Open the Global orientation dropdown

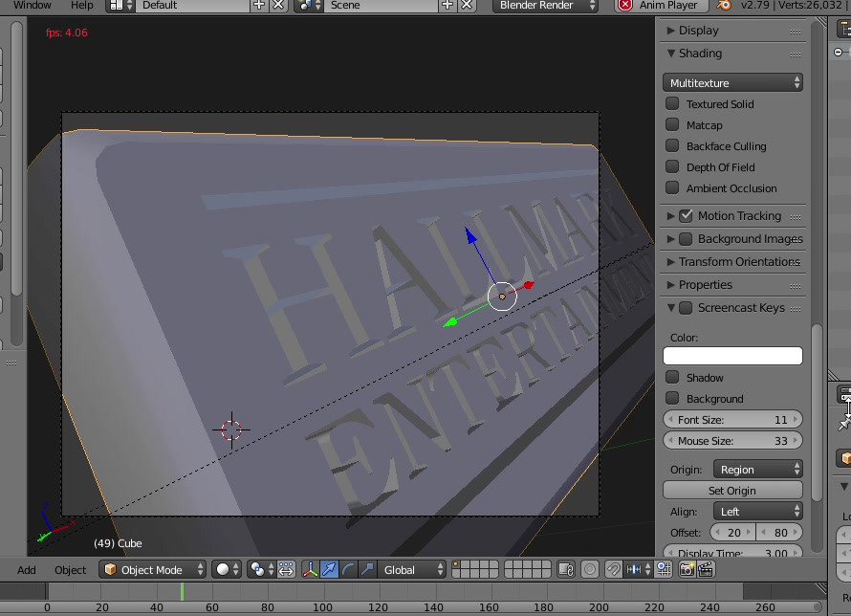click(x=411, y=569)
